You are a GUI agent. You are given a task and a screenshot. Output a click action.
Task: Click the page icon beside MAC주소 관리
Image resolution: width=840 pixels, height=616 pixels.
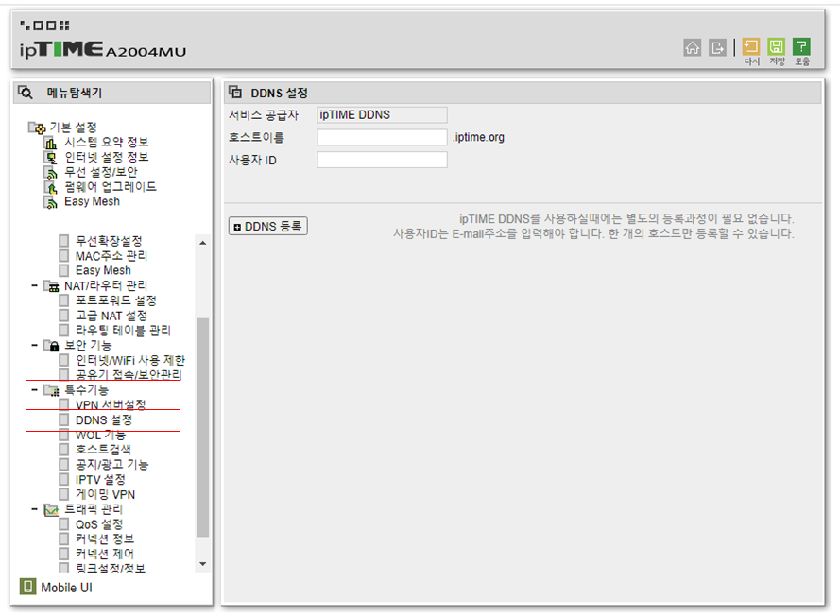63,255
